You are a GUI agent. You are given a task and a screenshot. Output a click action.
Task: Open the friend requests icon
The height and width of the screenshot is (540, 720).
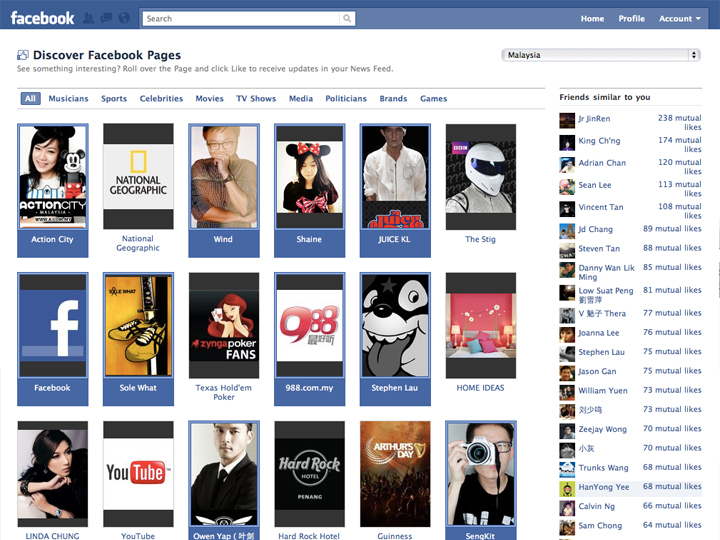click(90, 18)
